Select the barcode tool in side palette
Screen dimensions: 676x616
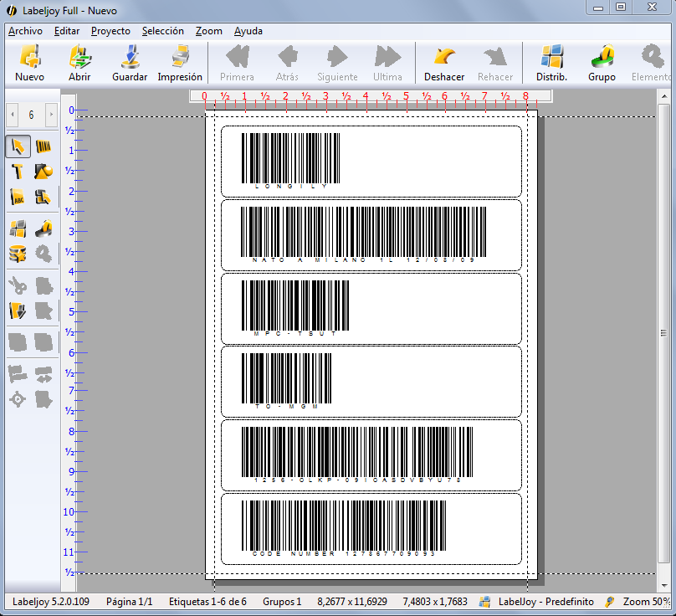pyautogui.click(x=44, y=146)
